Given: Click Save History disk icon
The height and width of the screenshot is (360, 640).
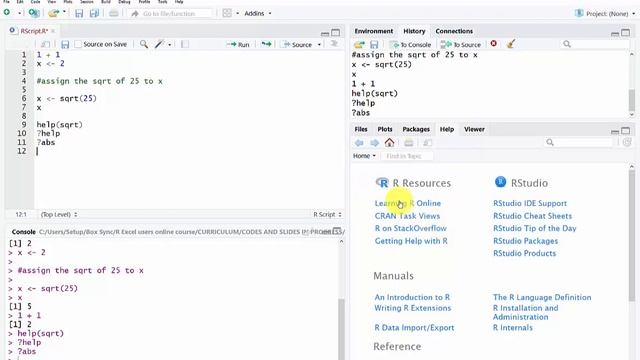Looking at the screenshot, I should coord(374,44).
